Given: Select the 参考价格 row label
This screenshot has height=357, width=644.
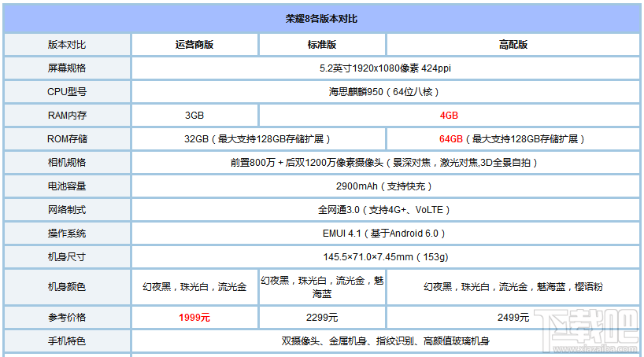Looking at the screenshot, I should 67,318.
